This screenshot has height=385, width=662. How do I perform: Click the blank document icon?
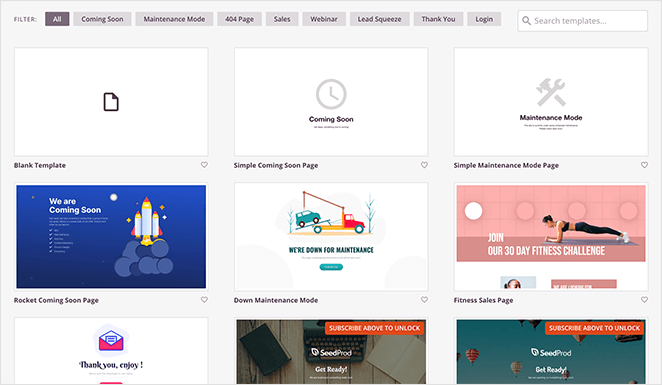[x=111, y=102]
